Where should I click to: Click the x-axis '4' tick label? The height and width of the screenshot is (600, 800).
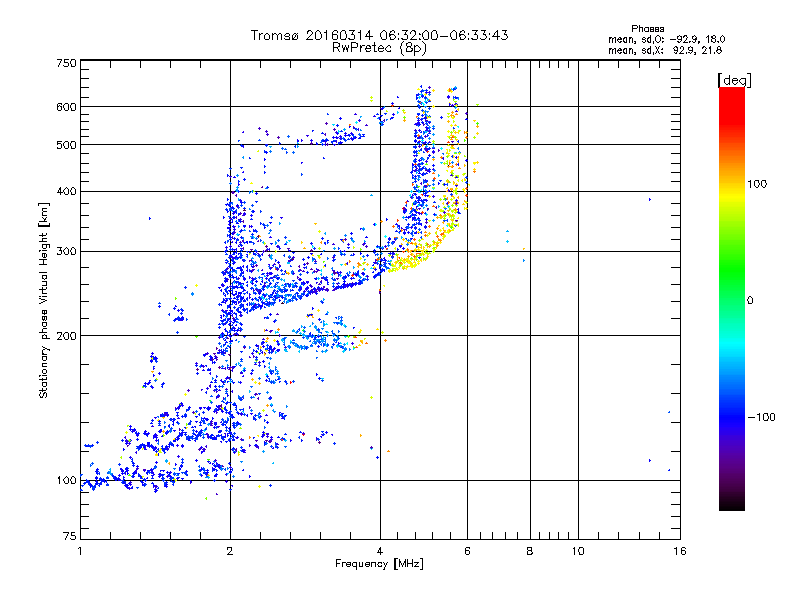380,551
